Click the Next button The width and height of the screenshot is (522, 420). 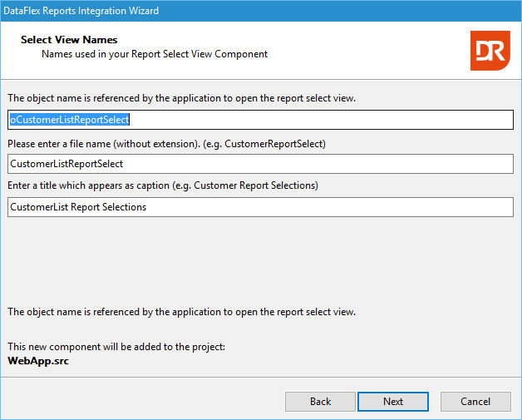[x=393, y=402]
